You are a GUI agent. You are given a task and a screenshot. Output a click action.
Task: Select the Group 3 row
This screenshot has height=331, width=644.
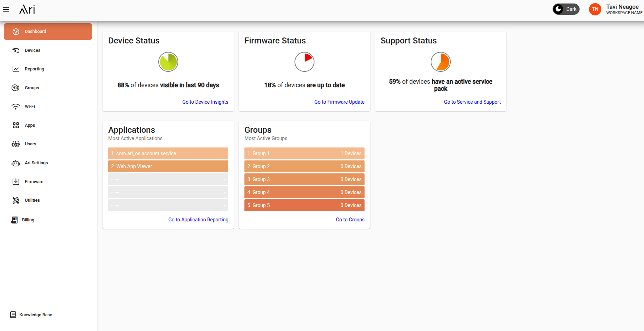coord(304,179)
